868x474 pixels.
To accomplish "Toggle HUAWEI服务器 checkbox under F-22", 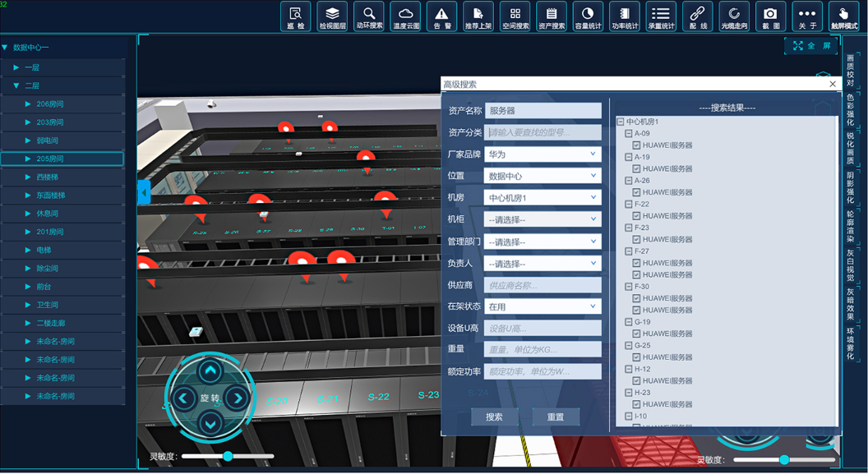I will (636, 216).
